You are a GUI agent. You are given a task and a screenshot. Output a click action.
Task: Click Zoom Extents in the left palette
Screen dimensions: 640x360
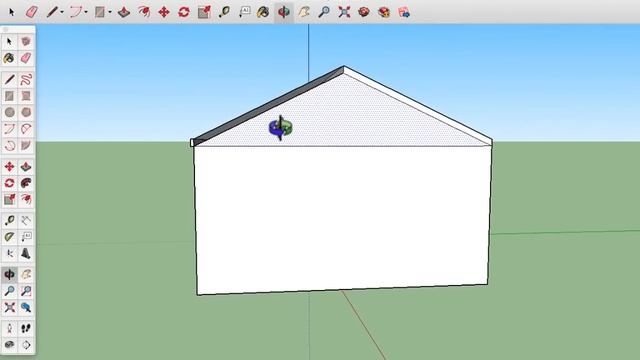10,307
